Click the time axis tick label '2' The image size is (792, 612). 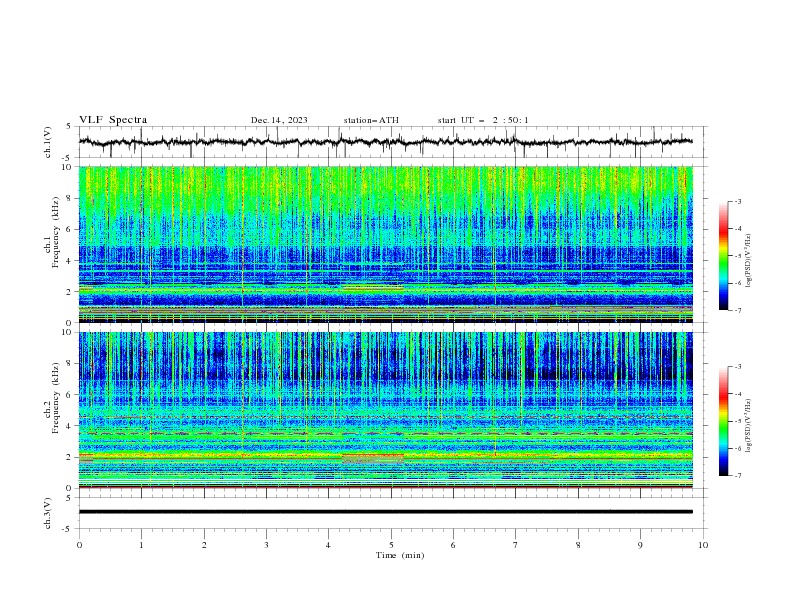click(x=204, y=545)
